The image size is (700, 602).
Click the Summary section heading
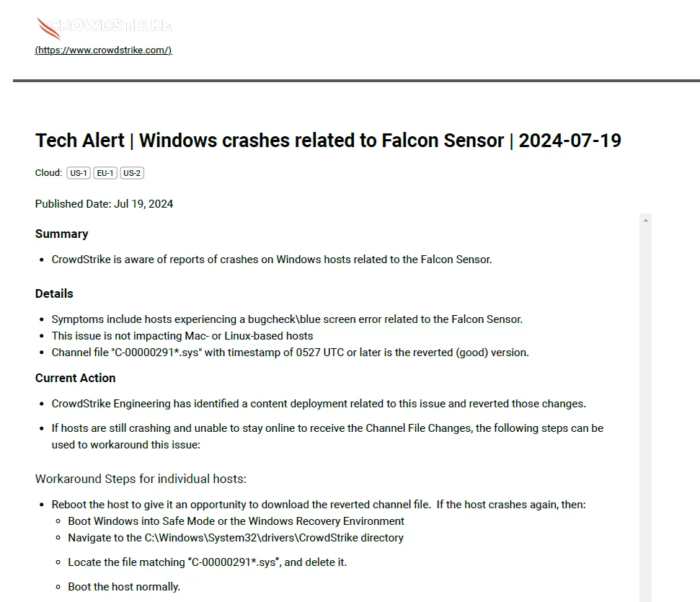pyautogui.click(x=61, y=234)
